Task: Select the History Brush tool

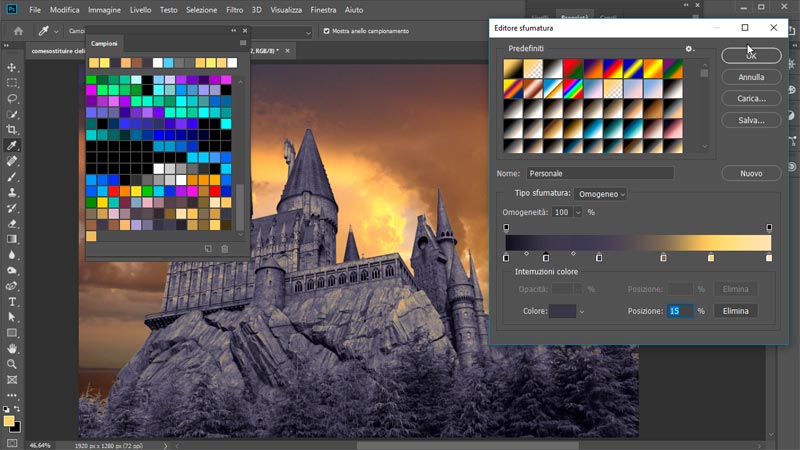Action: [x=12, y=208]
